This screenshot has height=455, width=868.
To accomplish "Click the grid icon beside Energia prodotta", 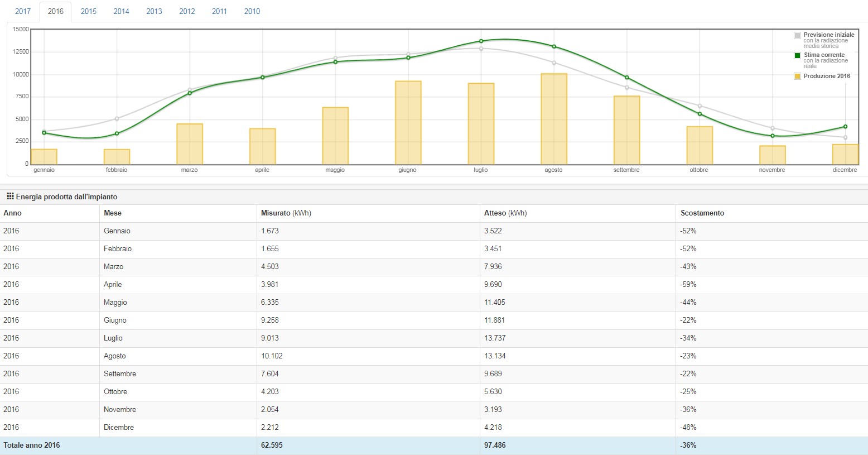I will 10,197.
